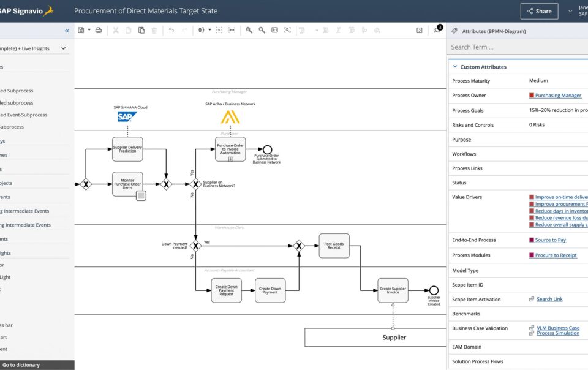
Task: Click the SAP Signavio logo
Action: [26, 11]
